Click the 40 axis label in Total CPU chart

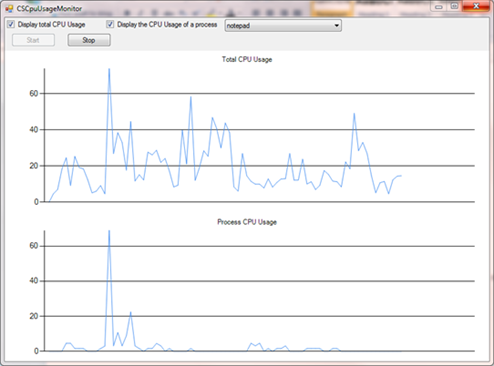34,130
